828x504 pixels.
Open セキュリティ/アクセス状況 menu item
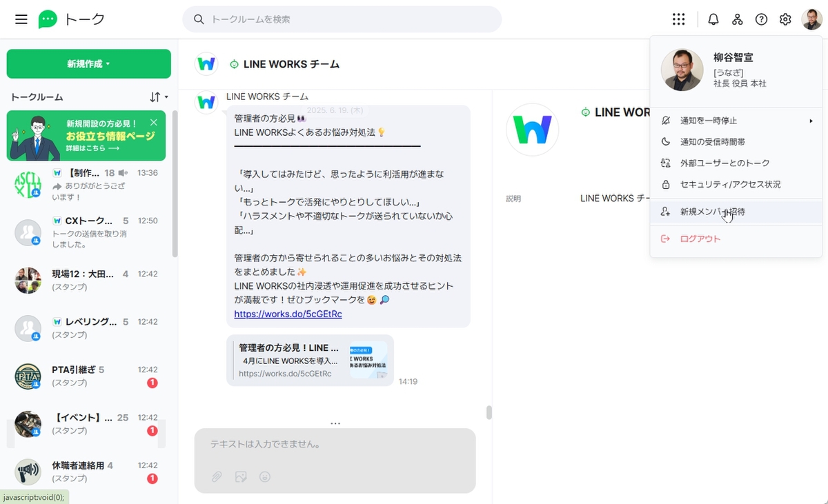(x=736, y=185)
